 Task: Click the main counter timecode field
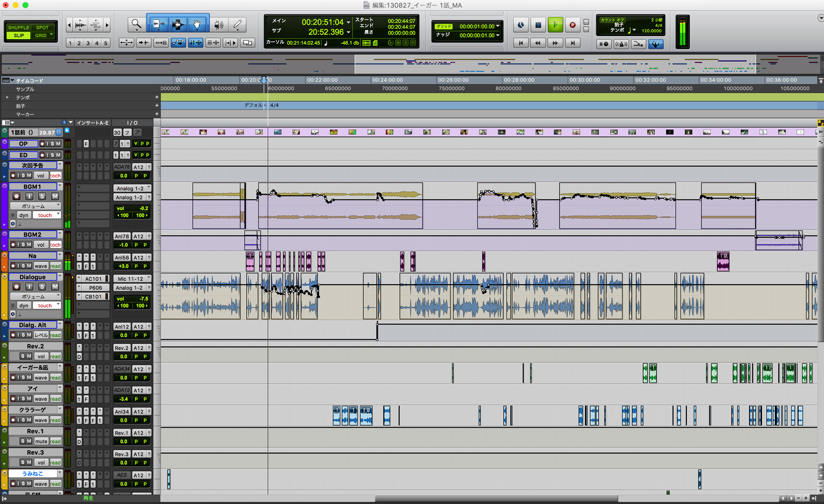click(x=322, y=22)
